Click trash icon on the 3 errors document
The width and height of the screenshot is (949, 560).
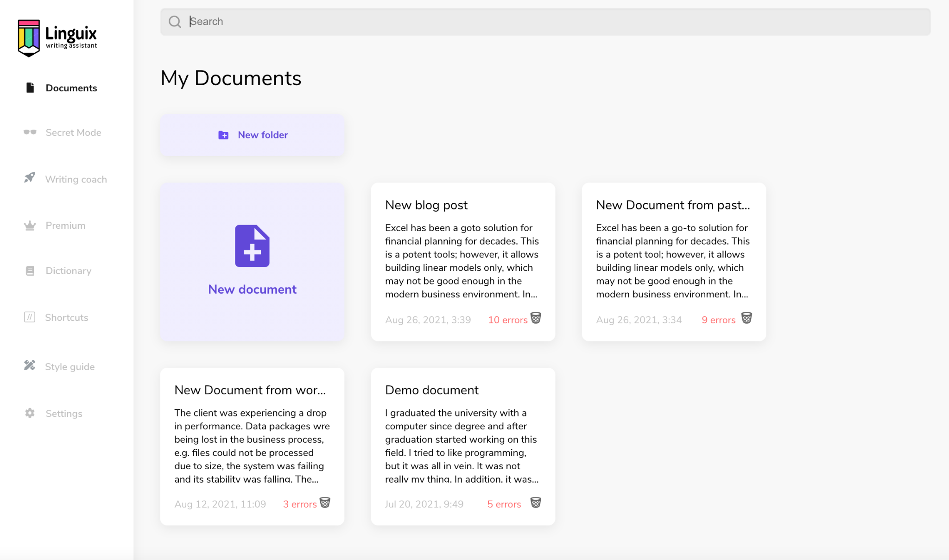[x=325, y=503]
